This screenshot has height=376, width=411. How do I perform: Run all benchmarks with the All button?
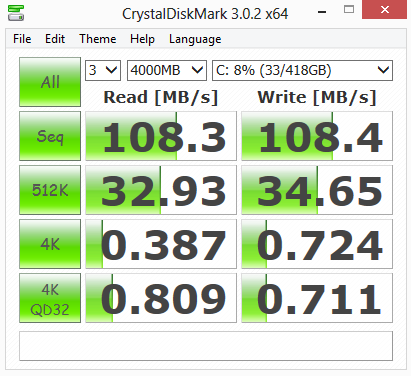(x=50, y=82)
